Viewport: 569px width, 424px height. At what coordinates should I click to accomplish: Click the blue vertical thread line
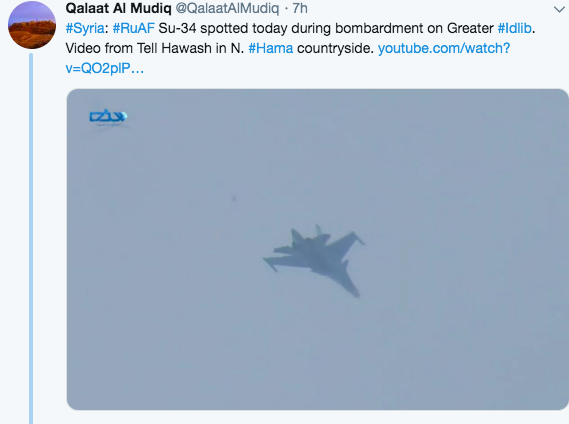31,238
